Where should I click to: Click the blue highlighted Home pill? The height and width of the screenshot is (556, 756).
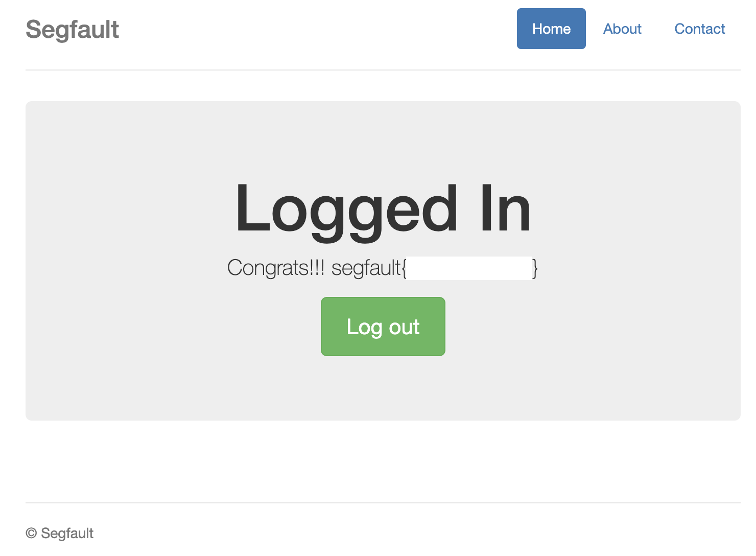point(551,29)
